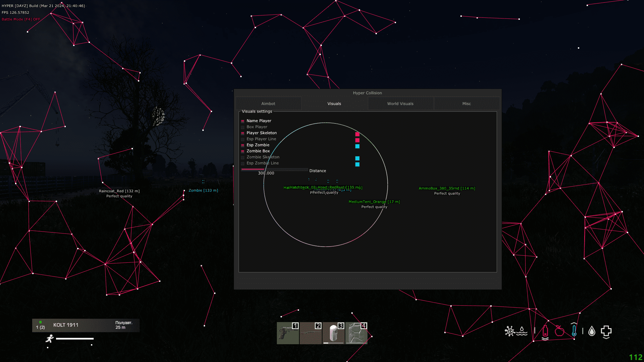This screenshot has width=644, height=362.
Task: Select the rifle in hotbar slot 2
Action: point(310,333)
